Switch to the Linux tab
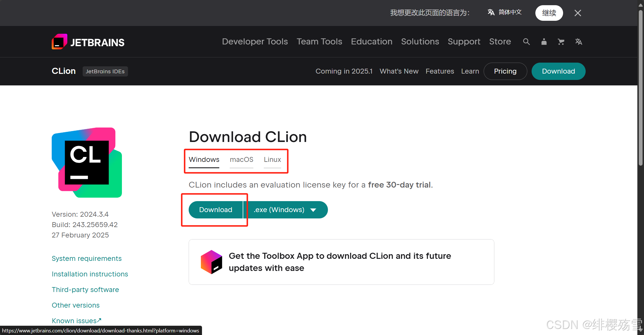 pyautogui.click(x=272, y=160)
